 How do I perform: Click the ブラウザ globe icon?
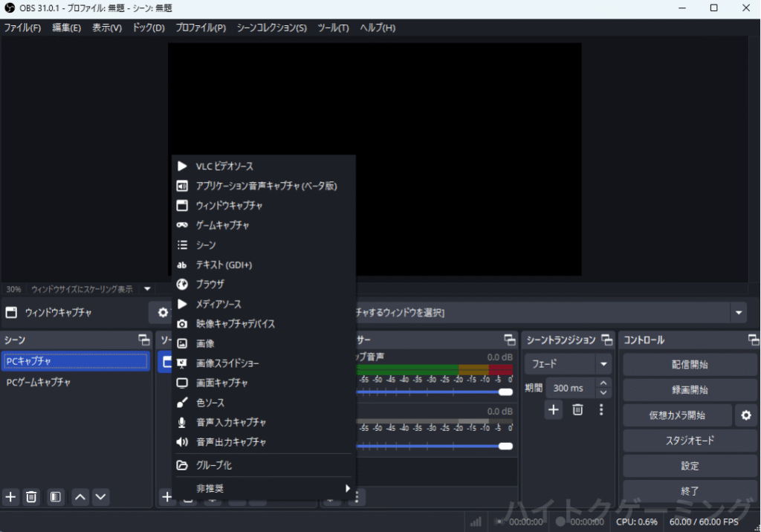click(x=182, y=285)
